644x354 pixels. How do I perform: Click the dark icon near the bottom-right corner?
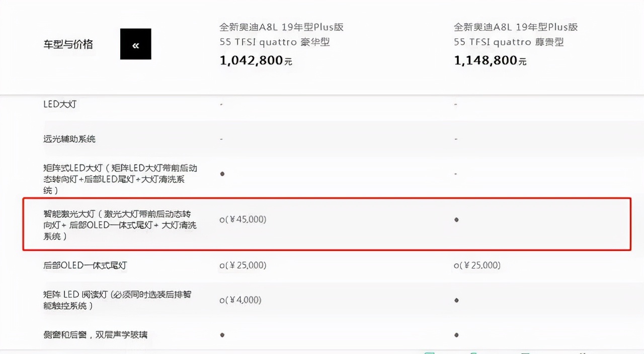525,352
